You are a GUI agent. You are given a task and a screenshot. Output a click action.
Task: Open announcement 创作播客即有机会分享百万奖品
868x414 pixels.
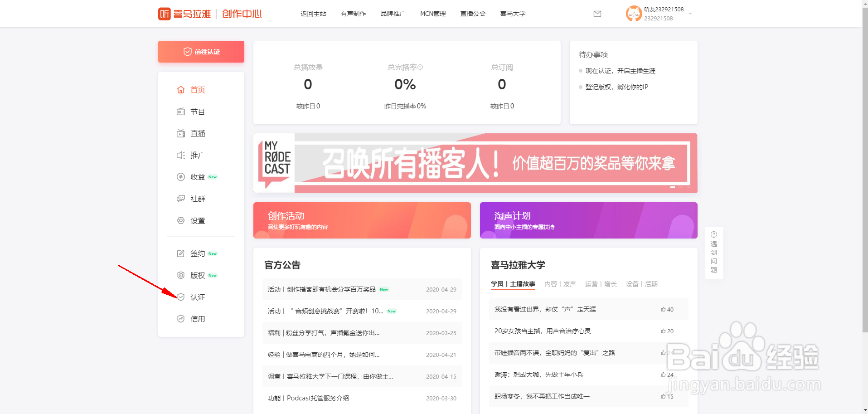coord(362,289)
